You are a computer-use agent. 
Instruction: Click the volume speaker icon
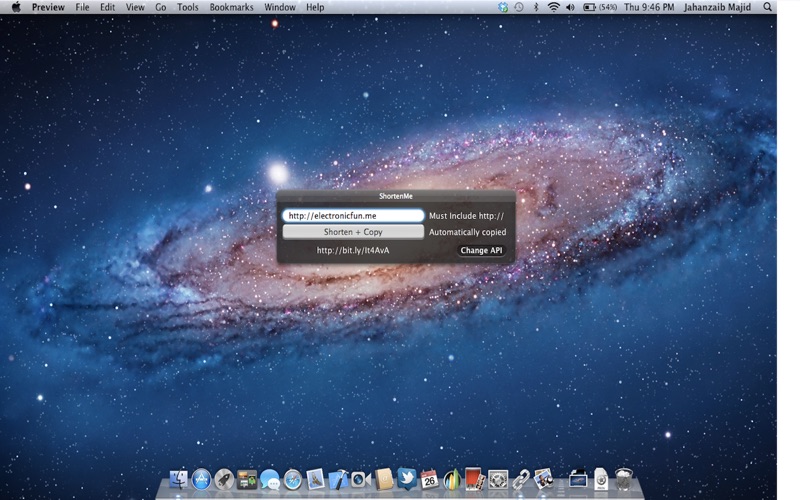570,7
